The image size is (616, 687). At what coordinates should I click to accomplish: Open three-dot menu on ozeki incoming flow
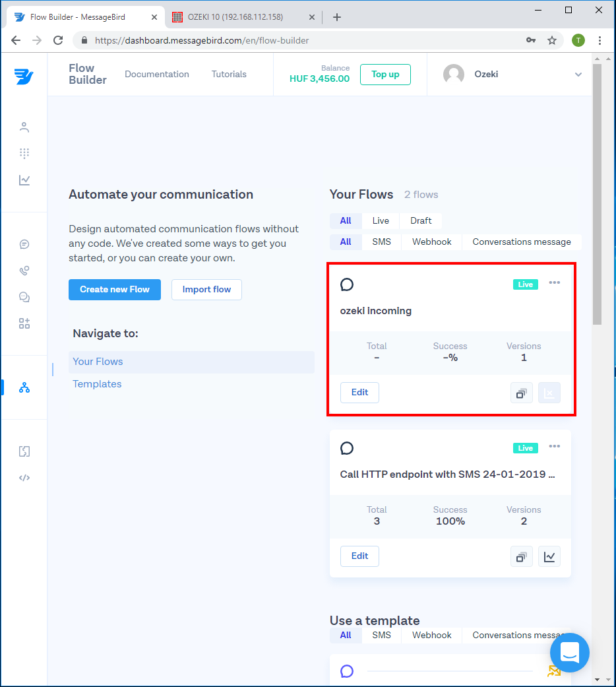click(x=555, y=283)
